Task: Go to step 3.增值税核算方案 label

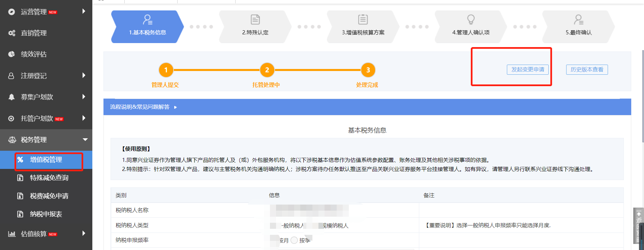Action: [x=363, y=32]
